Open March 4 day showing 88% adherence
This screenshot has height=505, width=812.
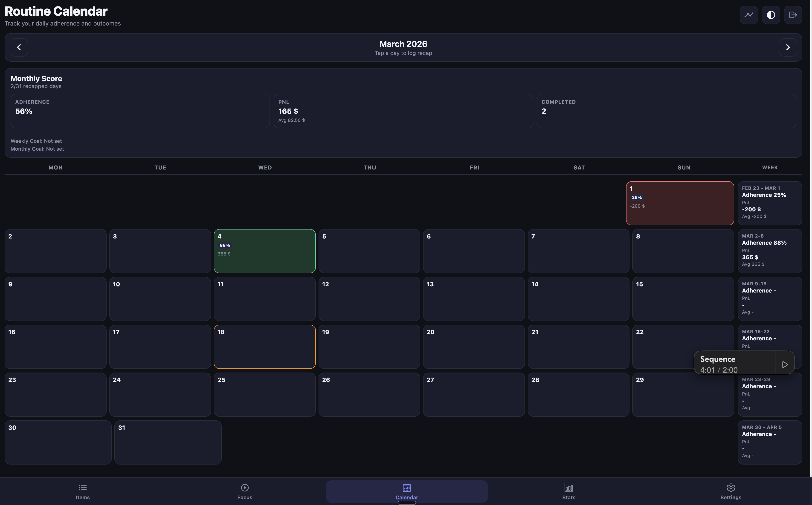coord(264,251)
